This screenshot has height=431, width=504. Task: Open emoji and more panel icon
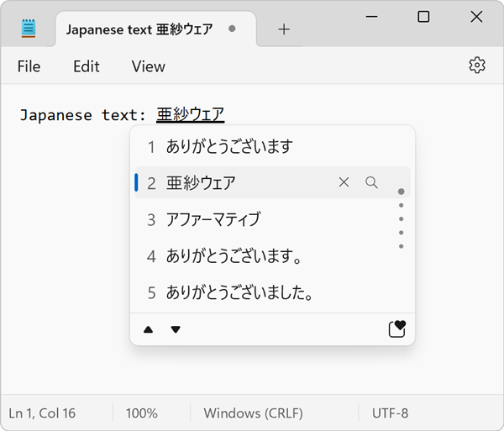(x=396, y=329)
